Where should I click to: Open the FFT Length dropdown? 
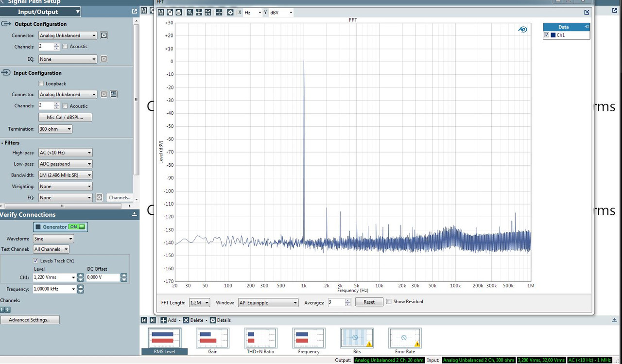[200, 302]
